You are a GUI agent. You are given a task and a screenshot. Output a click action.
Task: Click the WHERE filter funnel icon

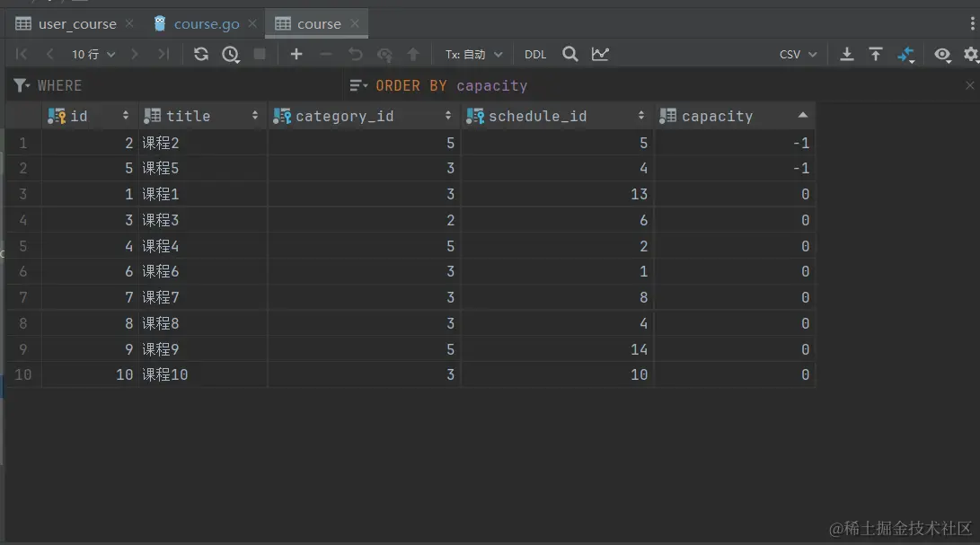pyautogui.click(x=22, y=85)
